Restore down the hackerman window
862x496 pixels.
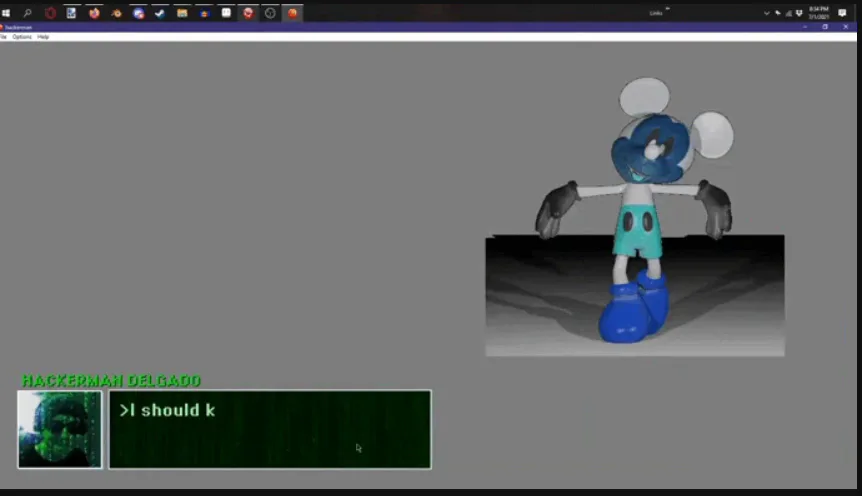click(825, 27)
